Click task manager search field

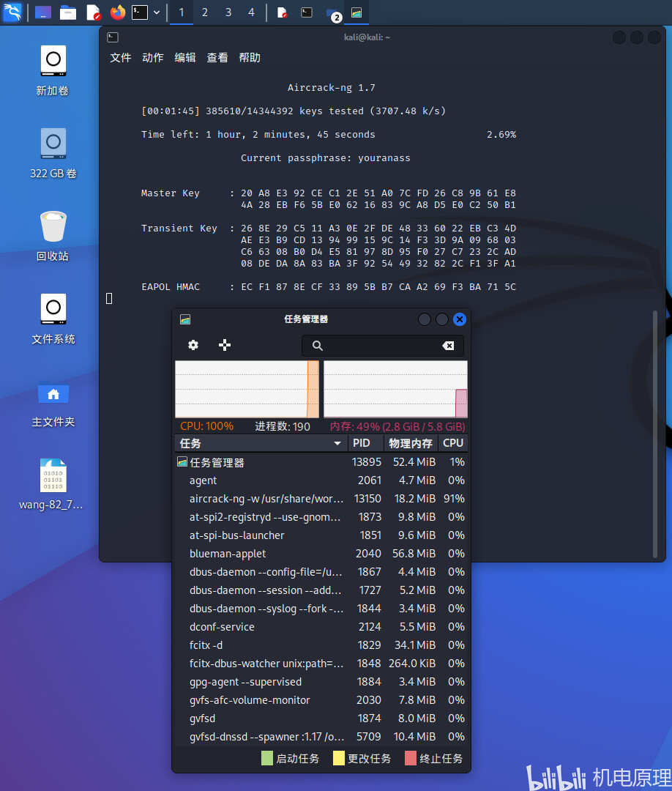click(383, 346)
